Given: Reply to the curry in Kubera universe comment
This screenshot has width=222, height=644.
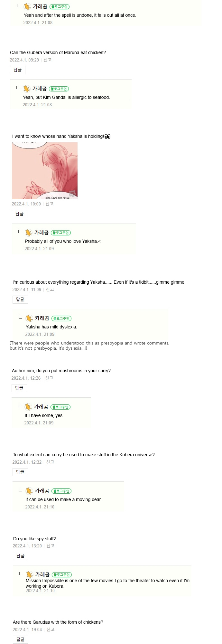Looking at the screenshot, I should (20, 472).
